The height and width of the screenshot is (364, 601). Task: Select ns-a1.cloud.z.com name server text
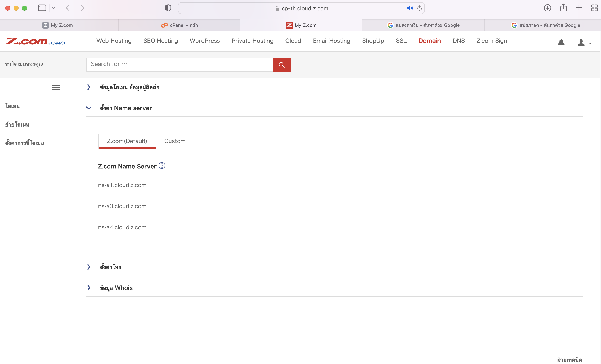click(122, 185)
